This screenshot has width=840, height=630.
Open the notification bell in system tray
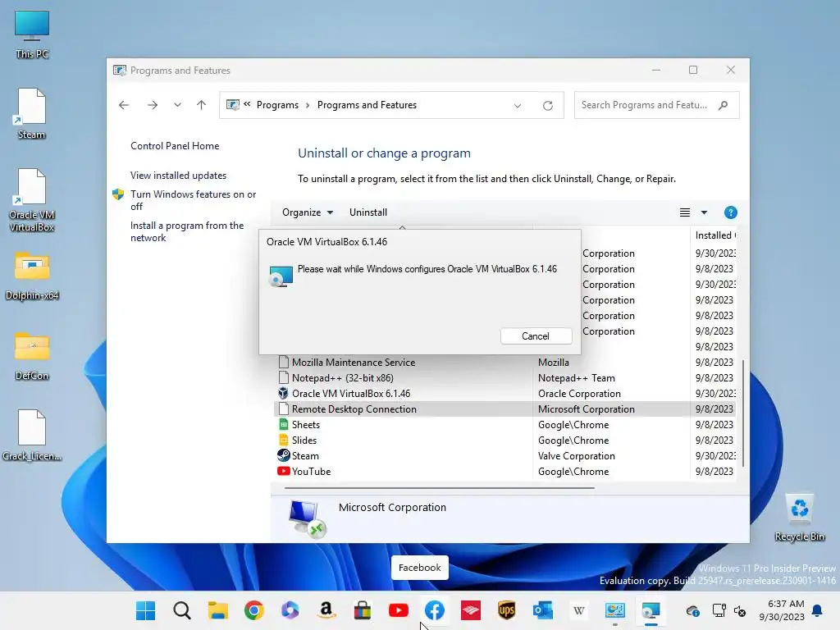(818, 610)
